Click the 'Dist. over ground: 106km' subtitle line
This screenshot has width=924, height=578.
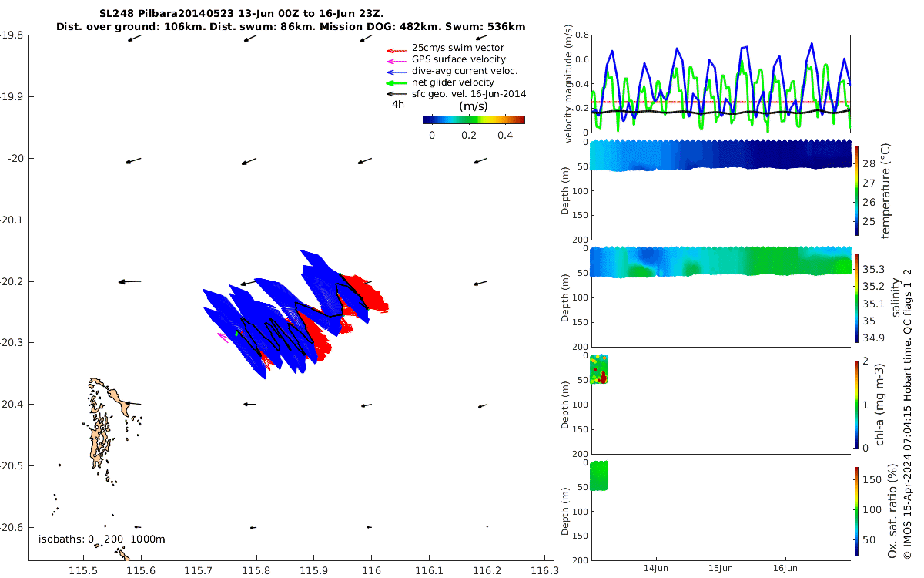(x=291, y=26)
